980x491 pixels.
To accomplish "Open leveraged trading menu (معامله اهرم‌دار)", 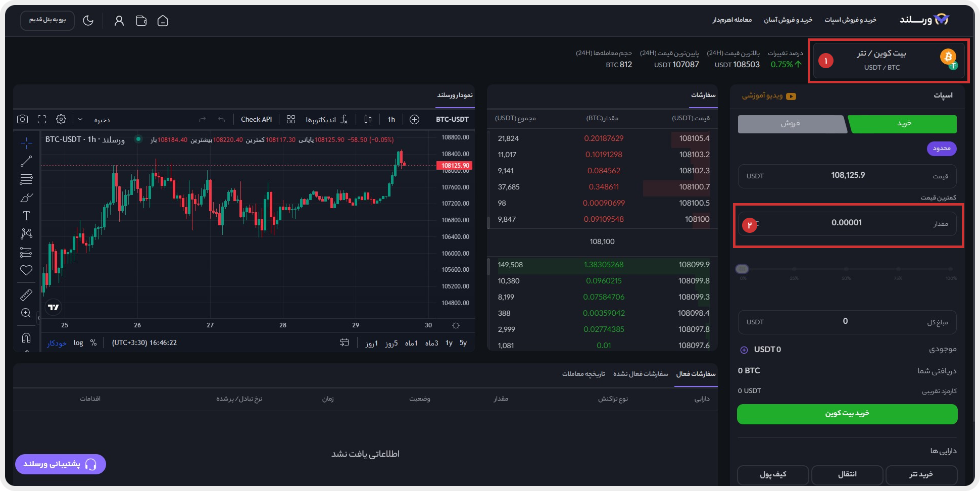I will pyautogui.click(x=732, y=20).
